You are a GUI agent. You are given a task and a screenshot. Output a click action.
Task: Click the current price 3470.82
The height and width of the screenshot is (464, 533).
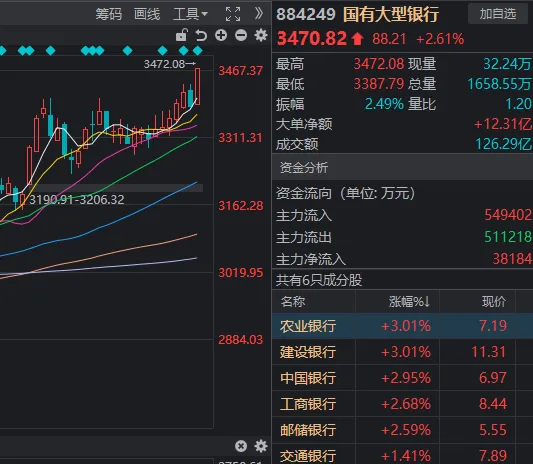coord(312,38)
